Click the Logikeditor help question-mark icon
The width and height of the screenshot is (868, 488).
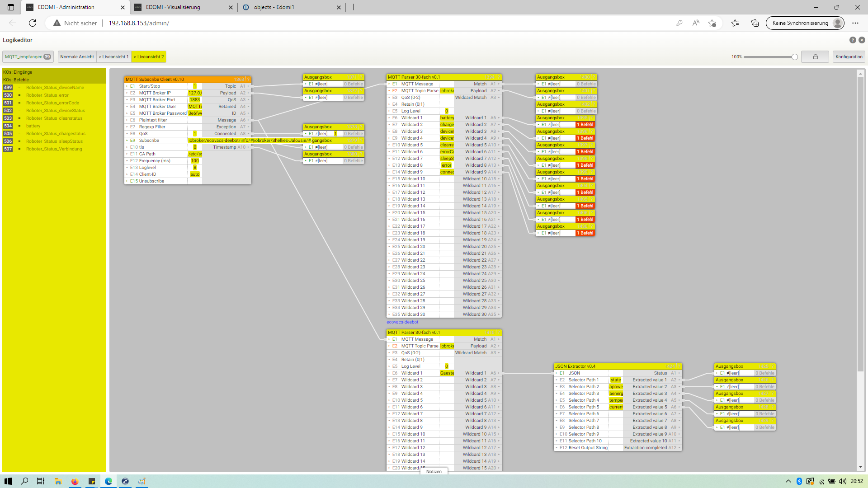click(x=853, y=40)
